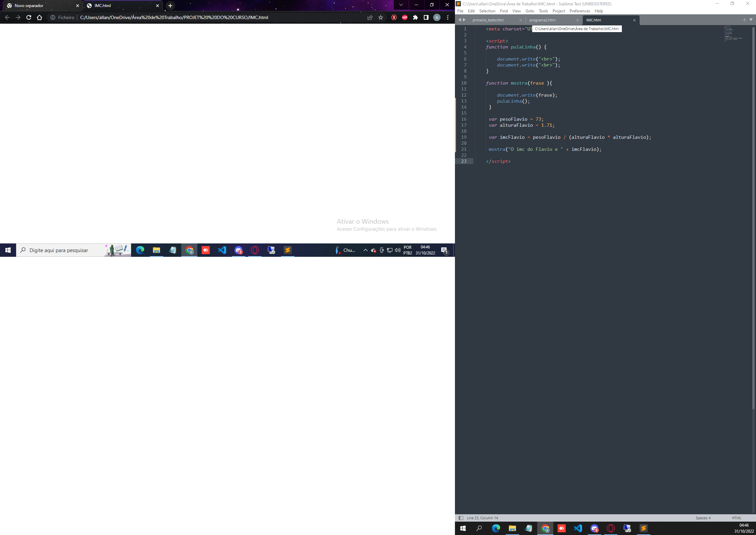
Task: View site info icon next to Ficheiro
Action: coord(53,17)
